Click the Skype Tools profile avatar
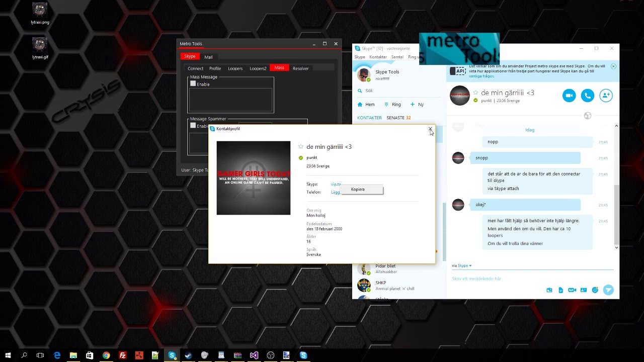The width and height of the screenshot is (644, 362). coord(364,75)
